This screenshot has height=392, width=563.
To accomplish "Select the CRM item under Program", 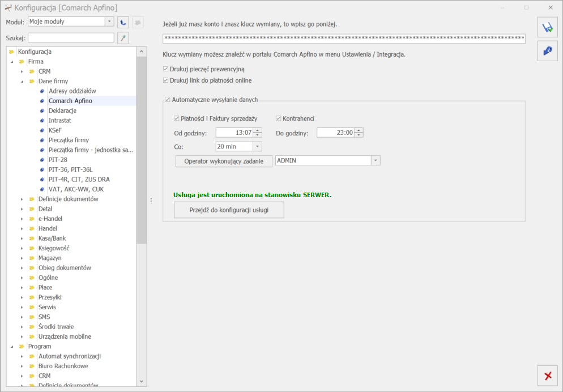I will point(45,376).
